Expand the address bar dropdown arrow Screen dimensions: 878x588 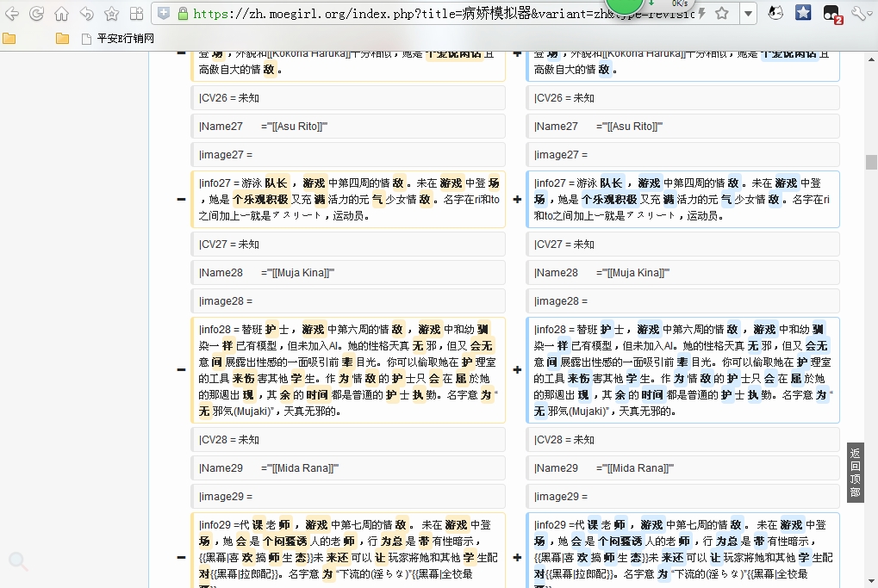click(748, 14)
